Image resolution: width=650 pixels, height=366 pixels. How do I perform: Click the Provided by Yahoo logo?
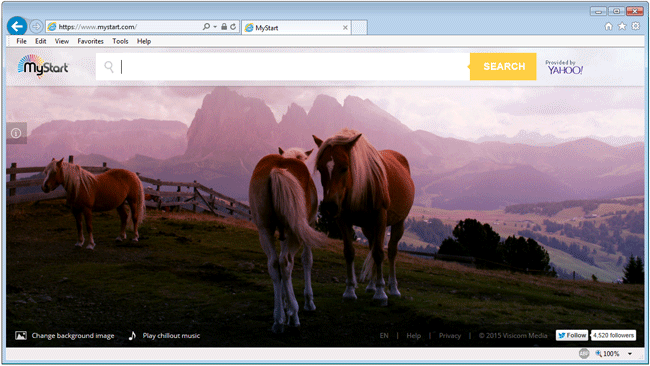pos(564,67)
